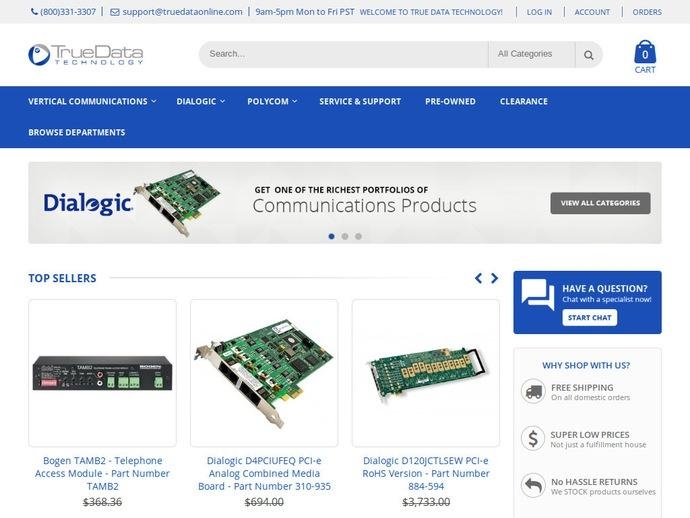This screenshot has height=518, width=690.
Task: Click the no hassle returns arrow icon
Action: (x=533, y=486)
